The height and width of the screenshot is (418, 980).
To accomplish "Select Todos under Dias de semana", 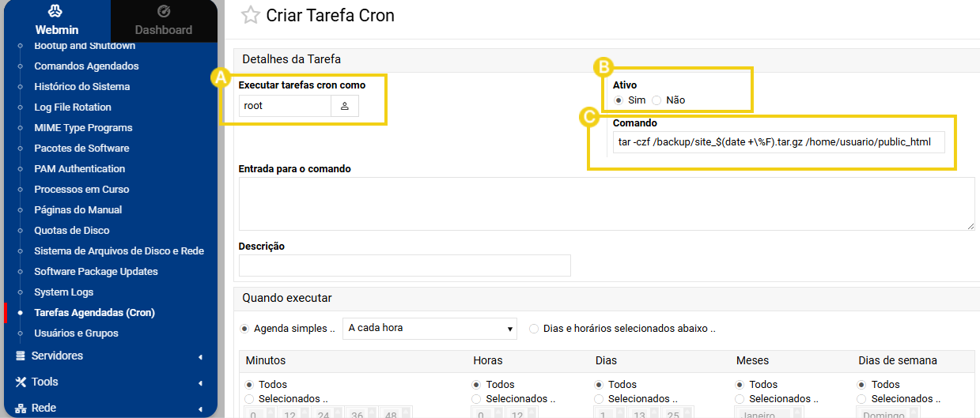I will 863,385.
